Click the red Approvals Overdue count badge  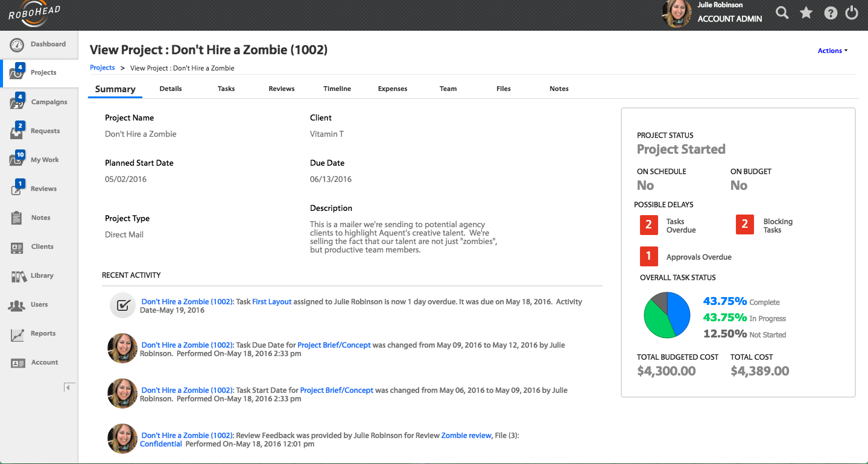pos(648,256)
